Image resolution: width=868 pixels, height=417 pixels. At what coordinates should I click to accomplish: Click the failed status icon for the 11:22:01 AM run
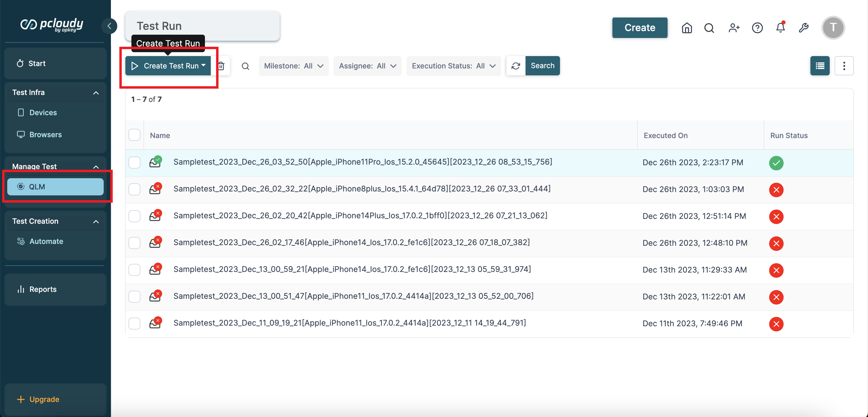pyautogui.click(x=776, y=297)
